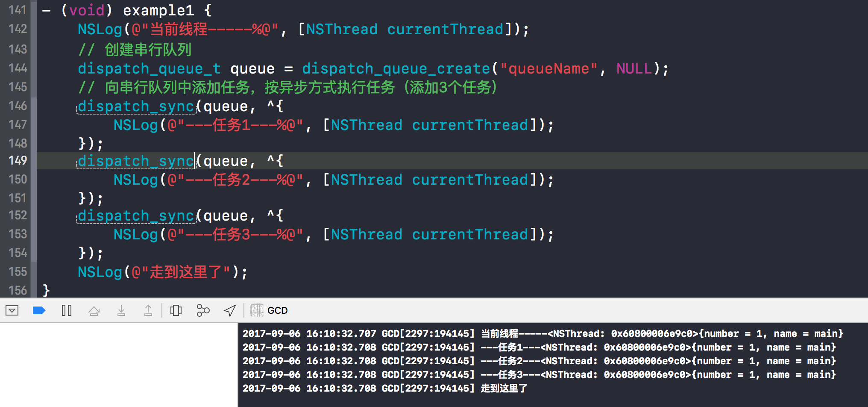Toggle breakpoints activation icon
Viewport: 868px width, 407px height.
pos(39,310)
